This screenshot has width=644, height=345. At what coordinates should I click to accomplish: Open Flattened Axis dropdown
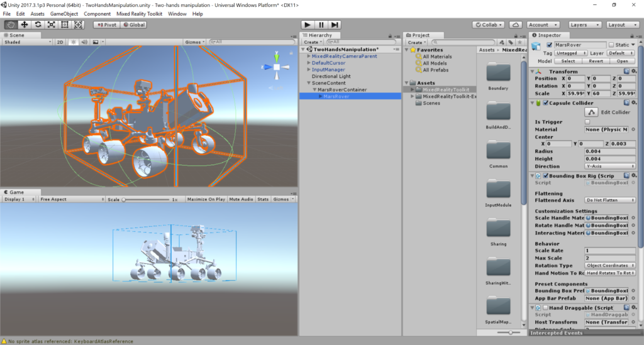tap(609, 200)
